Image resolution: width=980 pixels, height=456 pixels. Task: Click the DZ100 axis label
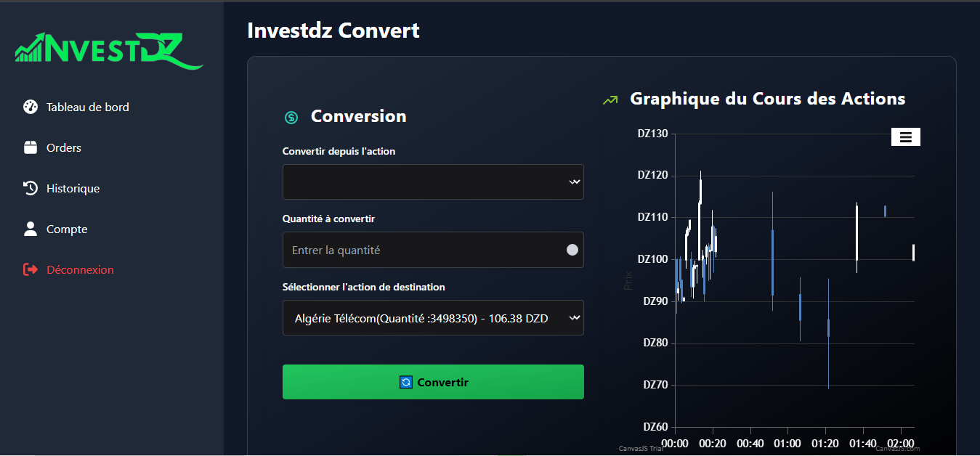(652, 259)
